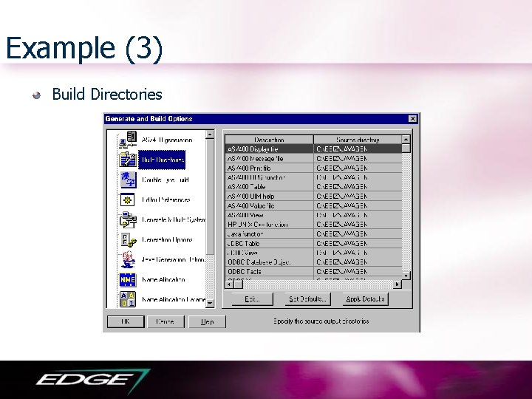Image resolution: width=532 pixels, height=399 pixels.
Task: Select the AS/400 Message file row
Action: click(313, 158)
